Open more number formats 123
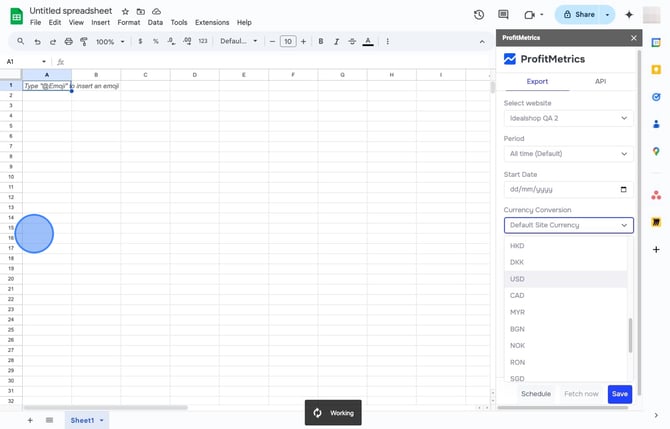This screenshot has width=670, height=429. tap(203, 41)
